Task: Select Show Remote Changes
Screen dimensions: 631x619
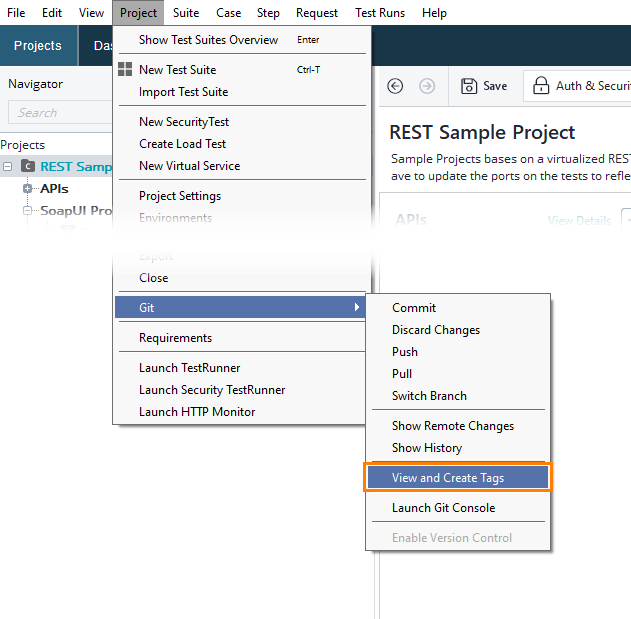Action: (458, 425)
